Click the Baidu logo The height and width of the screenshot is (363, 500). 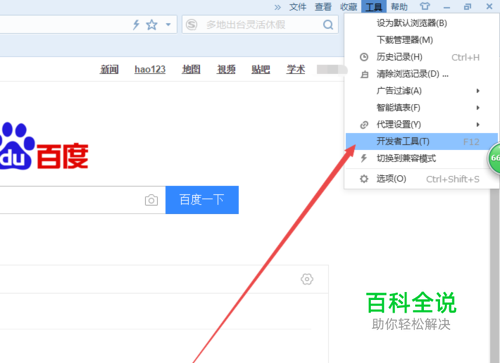[x=43, y=147]
